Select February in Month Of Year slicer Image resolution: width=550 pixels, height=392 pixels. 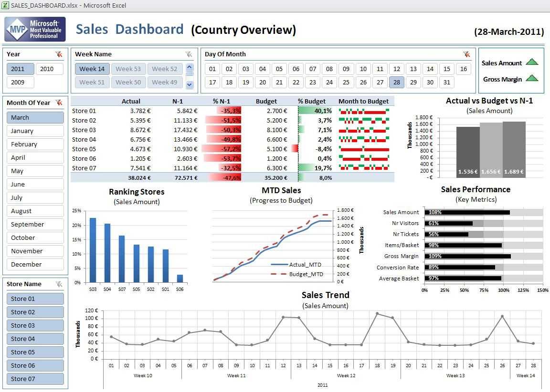pyautogui.click(x=35, y=144)
